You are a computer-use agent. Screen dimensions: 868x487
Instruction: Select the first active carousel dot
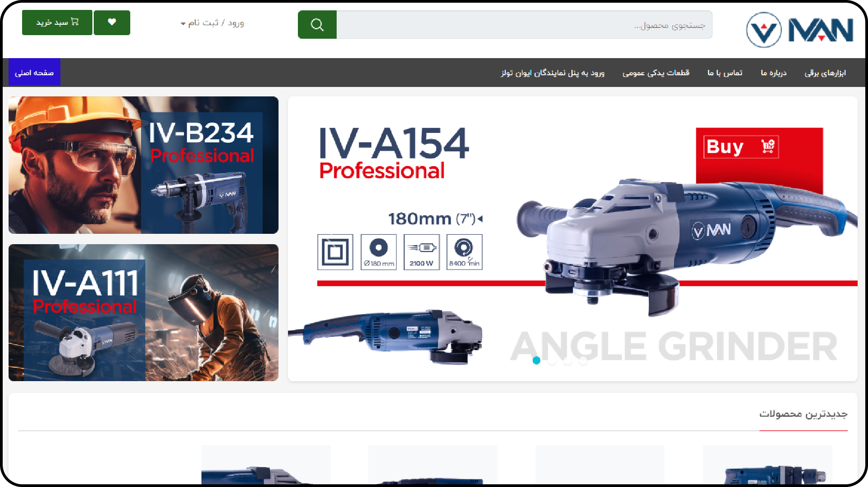(536, 360)
